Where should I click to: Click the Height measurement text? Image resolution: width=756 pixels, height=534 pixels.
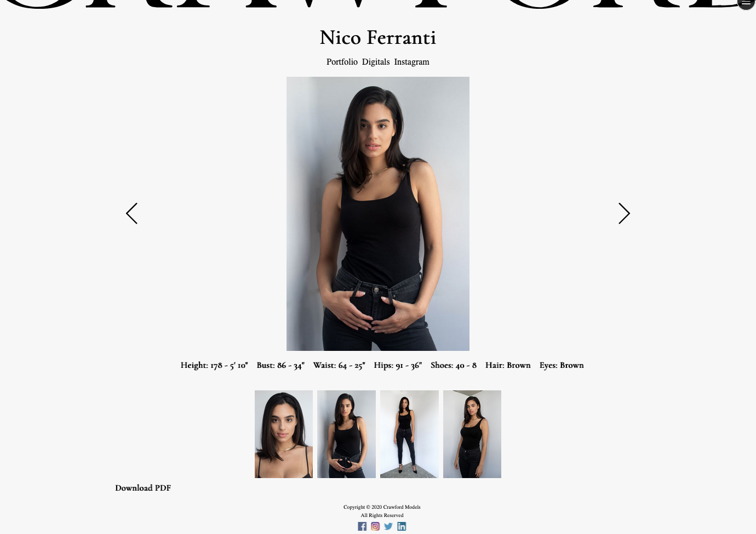pos(214,365)
